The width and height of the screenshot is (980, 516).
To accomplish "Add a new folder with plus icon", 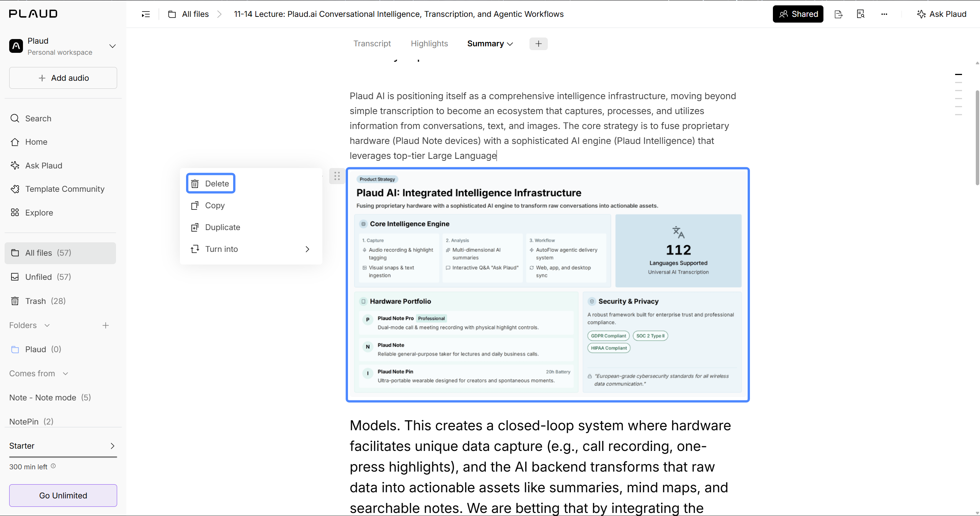I will click(x=106, y=325).
